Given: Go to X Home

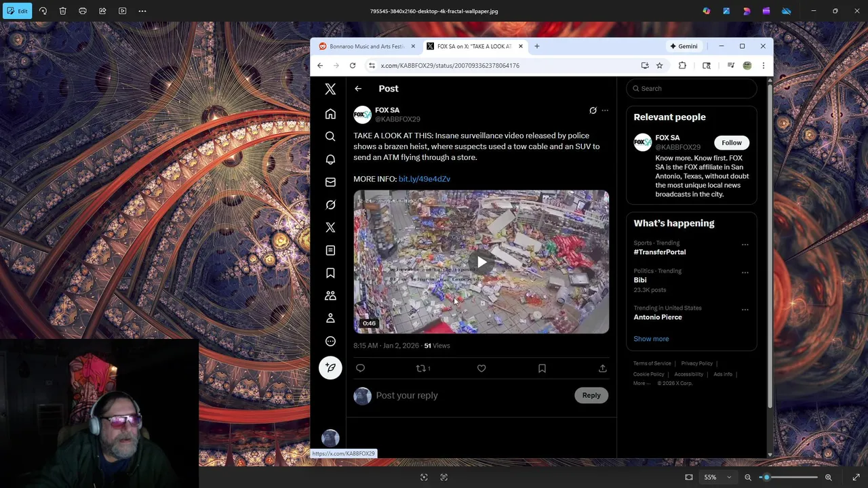Looking at the screenshot, I should click(x=330, y=114).
